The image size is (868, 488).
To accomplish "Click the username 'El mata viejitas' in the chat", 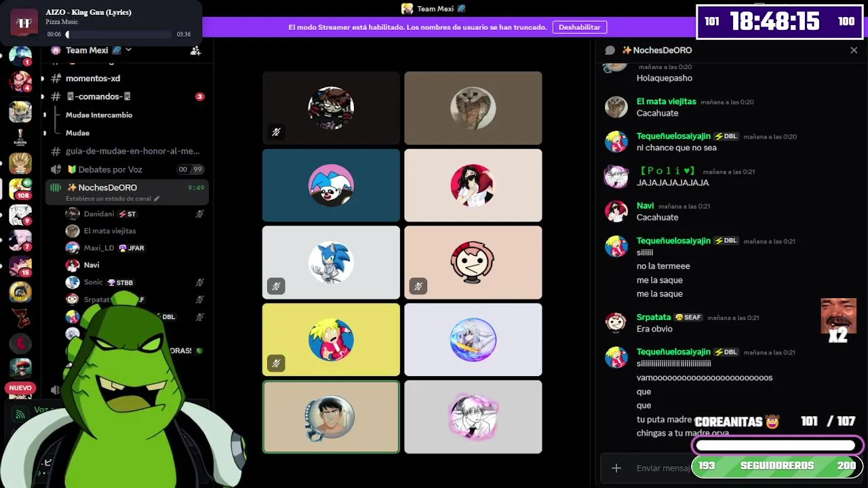I will (667, 102).
